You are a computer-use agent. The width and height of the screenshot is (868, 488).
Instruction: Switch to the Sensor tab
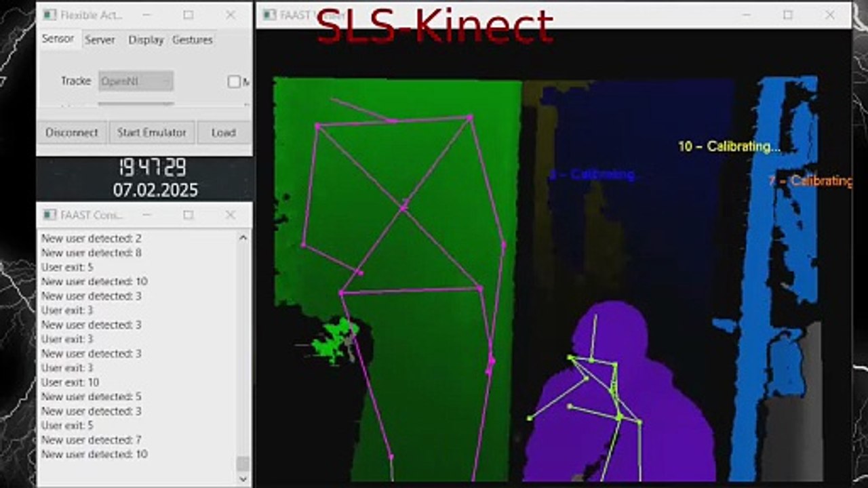pos(58,39)
